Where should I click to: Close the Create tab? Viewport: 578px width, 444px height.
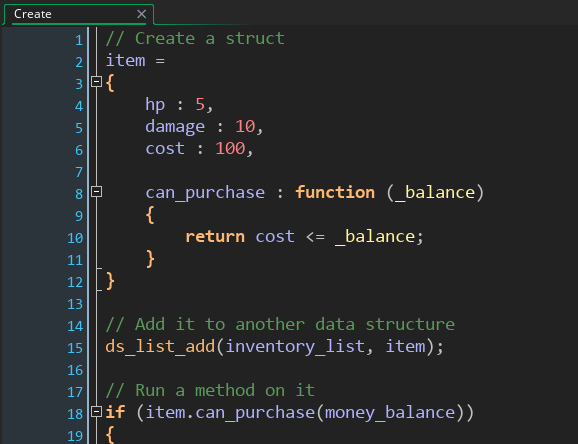[141, 14]
